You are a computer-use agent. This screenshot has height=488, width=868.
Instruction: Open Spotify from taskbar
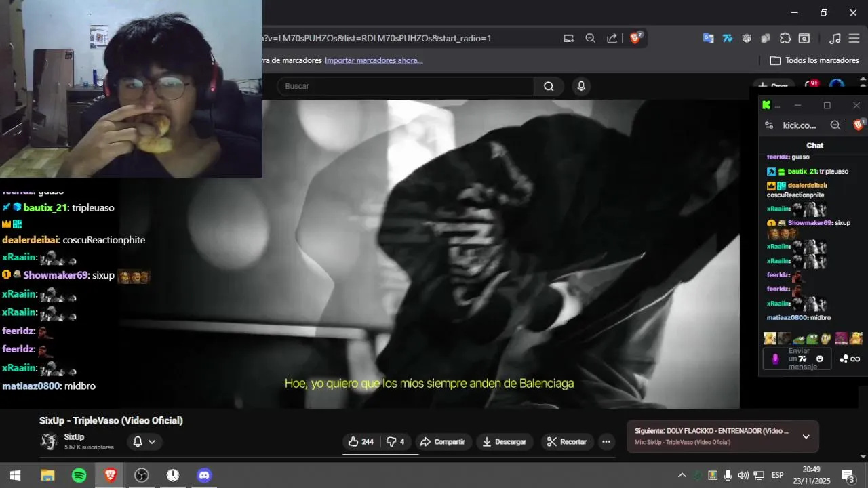[79, 475]
